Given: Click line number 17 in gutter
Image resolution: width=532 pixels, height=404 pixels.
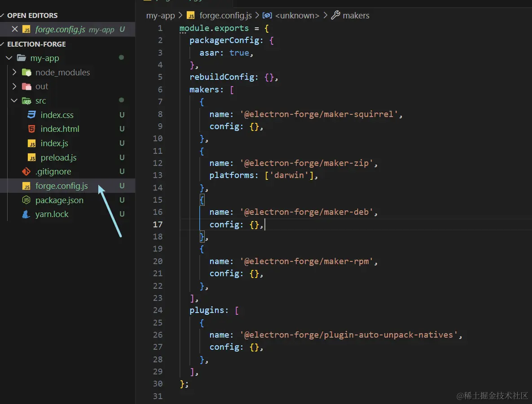Looking at the screenshot, I should [158, 224].
